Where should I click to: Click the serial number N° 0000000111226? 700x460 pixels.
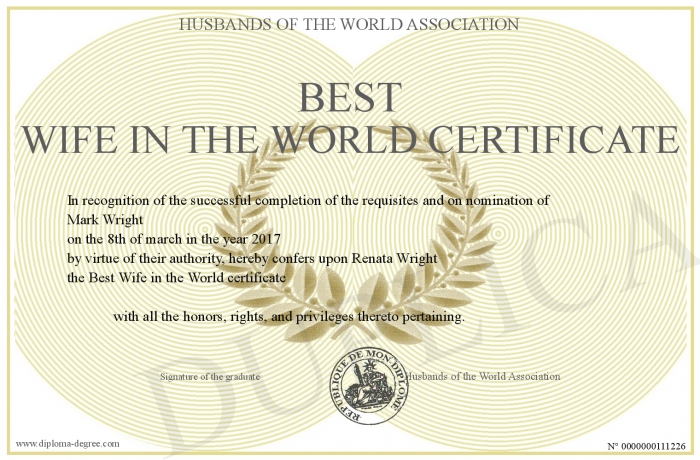click(646, 446)
